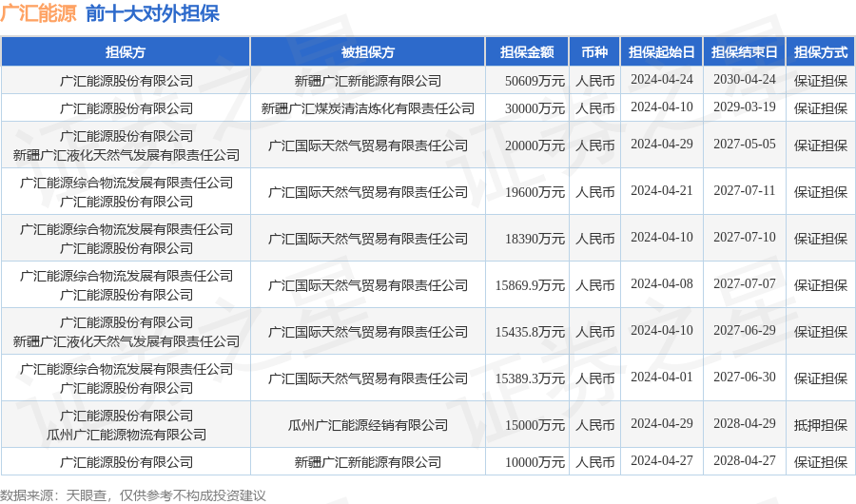Viewport: 856px width, 504px height.
Task: Click the end date 2029-03-19
Action: [x=744, y=107]
